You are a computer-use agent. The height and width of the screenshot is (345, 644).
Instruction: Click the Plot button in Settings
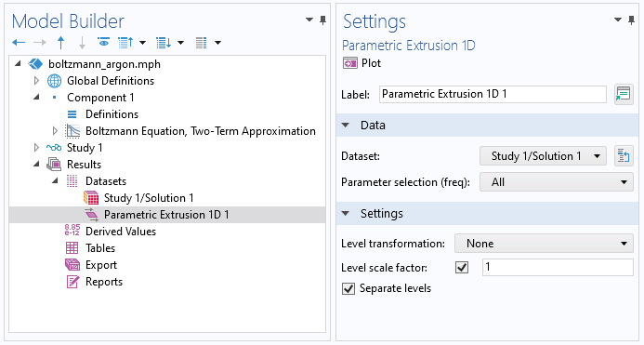tap(361, 63)
